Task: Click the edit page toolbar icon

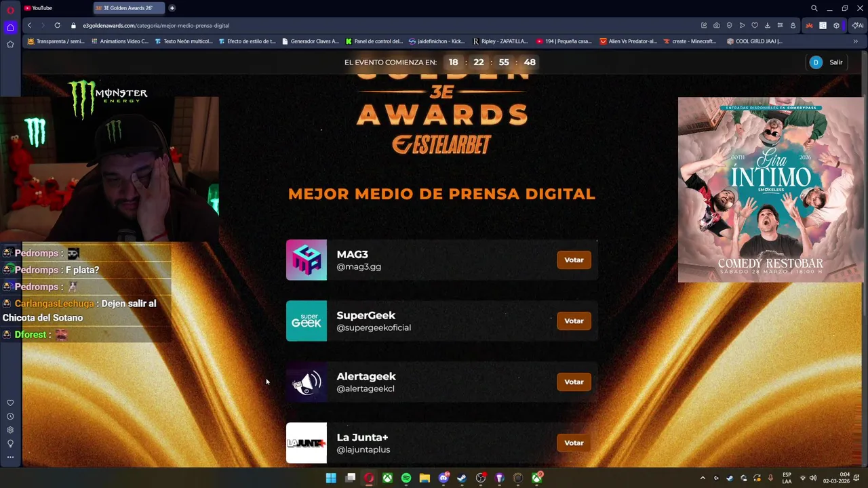Action: [x=704, y=25]
